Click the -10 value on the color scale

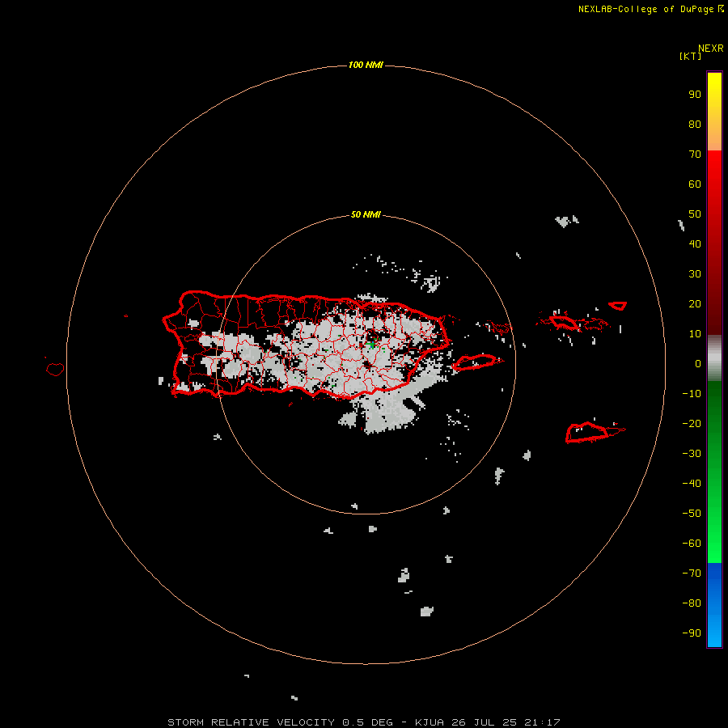692,394
